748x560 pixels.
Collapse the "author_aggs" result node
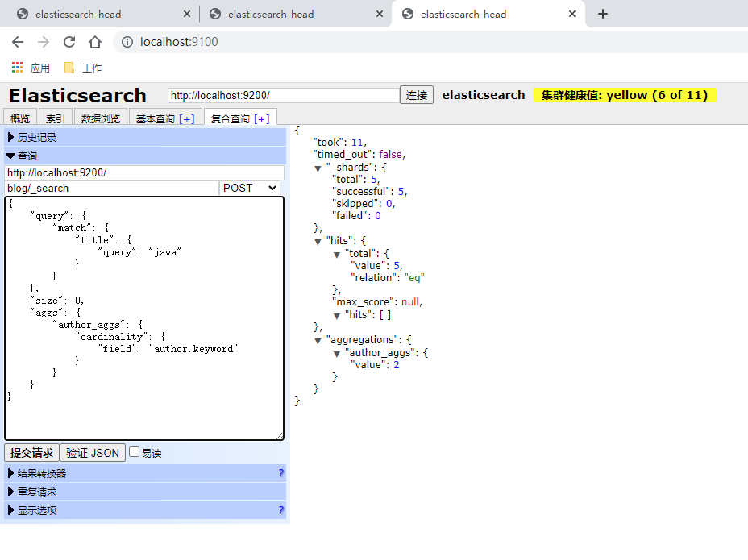pos(337,354)
